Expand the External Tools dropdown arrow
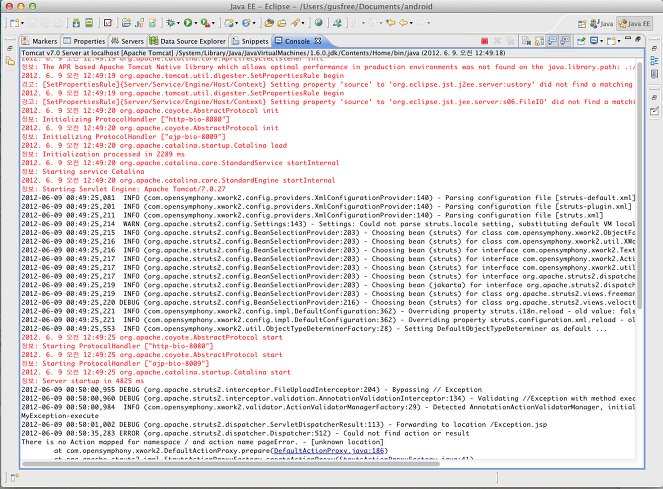 tap(213, 23)
